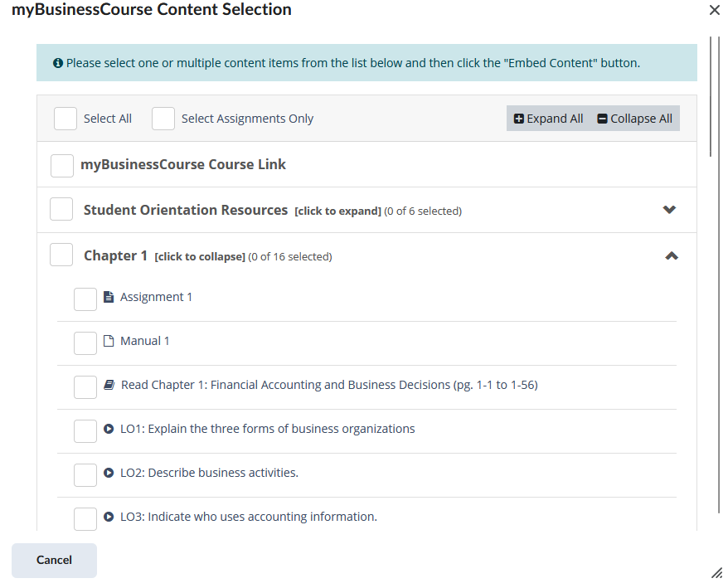Select the Read Chapter 1 checkbox
This screenshot has height=588, width=728.
(x=85, y=387)
